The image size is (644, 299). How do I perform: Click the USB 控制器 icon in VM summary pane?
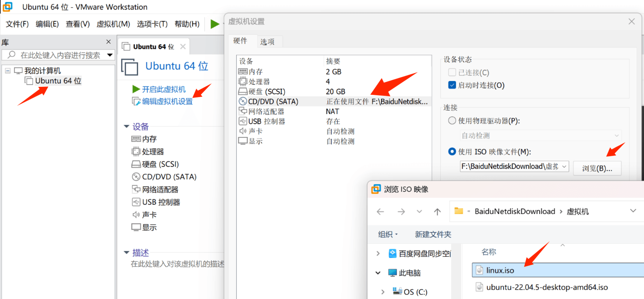pyautogui.click(x=136, y=202)
